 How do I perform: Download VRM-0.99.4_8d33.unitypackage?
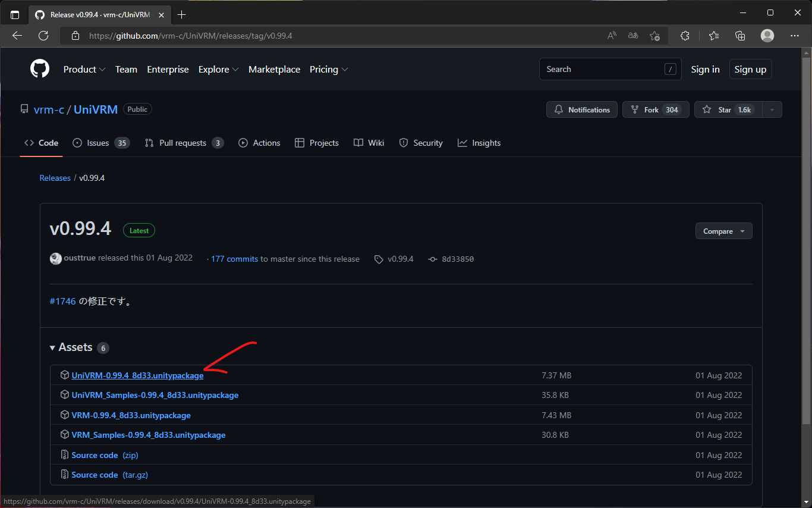click(131, 415)
